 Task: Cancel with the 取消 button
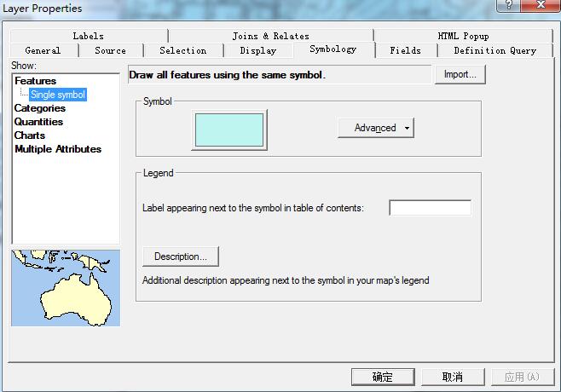tap(453, 377)
